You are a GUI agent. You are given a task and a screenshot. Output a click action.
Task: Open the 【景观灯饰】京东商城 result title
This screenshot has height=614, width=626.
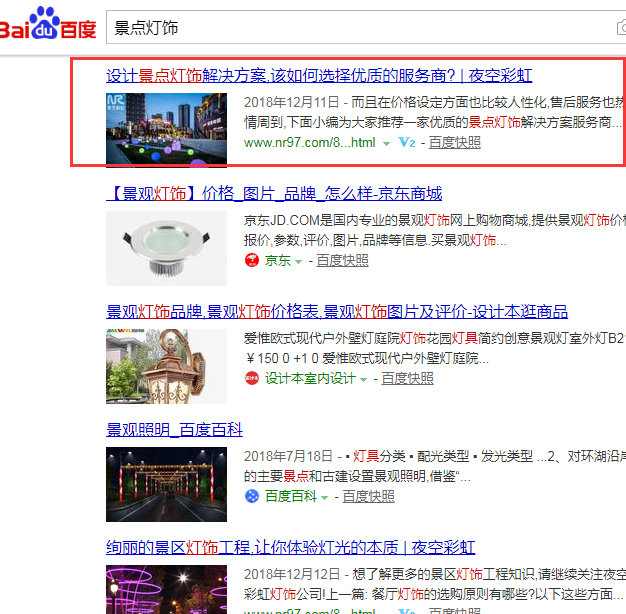pyautogui.click(x=274, y=194)
